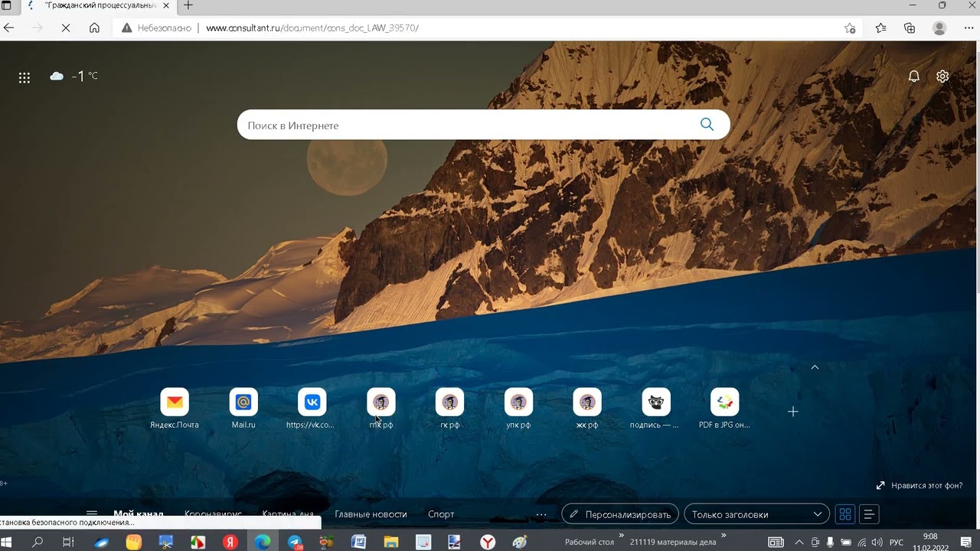This screenshot has height=551, width=980.
Task: Add a new quick link tile
Action: [x=793, y=412]
